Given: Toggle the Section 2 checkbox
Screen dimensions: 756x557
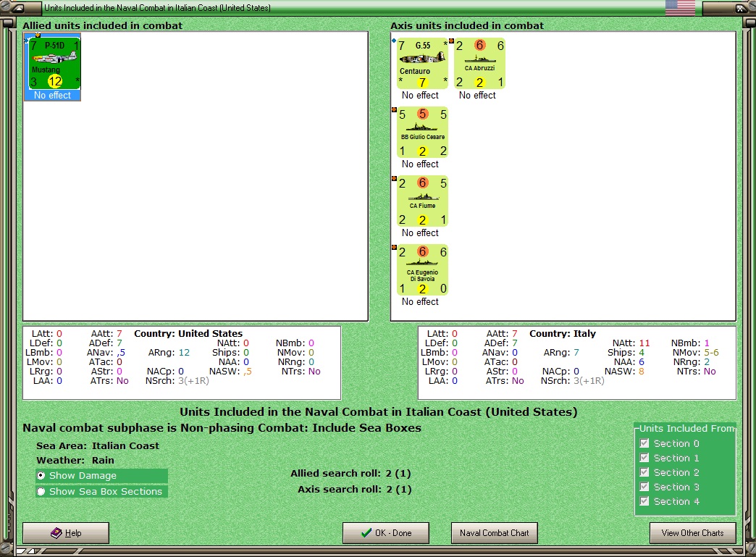Looking at the screenshot, I should pyautogui.click(x=644, y=472).
